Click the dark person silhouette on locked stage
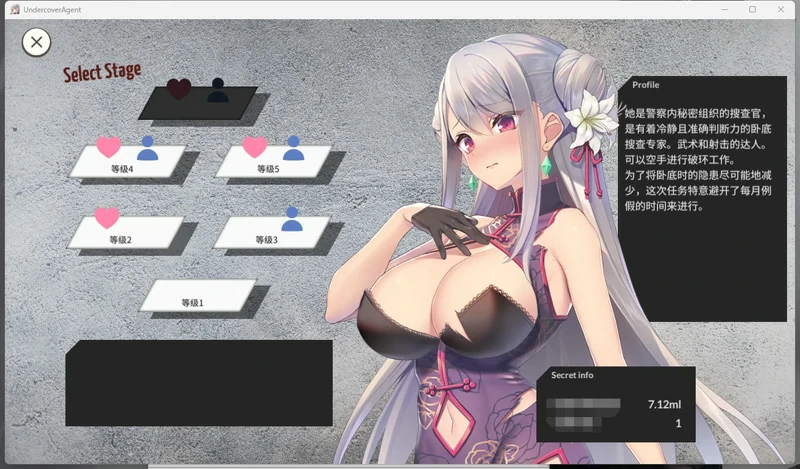 click(x=217, y=90)
